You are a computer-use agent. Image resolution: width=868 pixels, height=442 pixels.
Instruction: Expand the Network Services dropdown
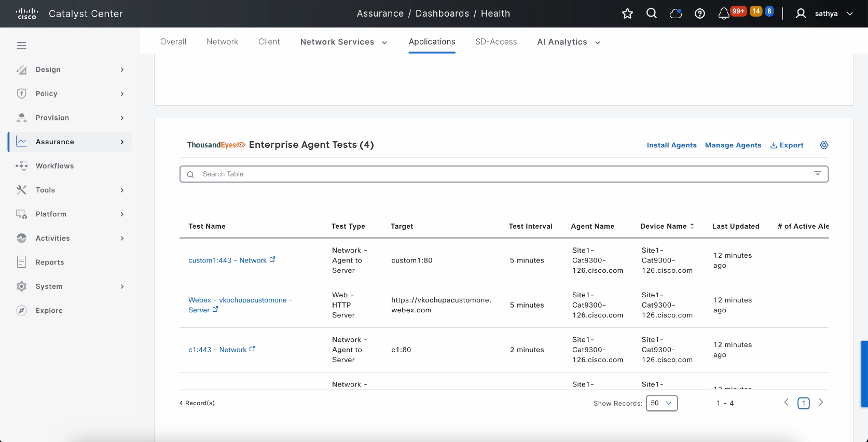343,42
